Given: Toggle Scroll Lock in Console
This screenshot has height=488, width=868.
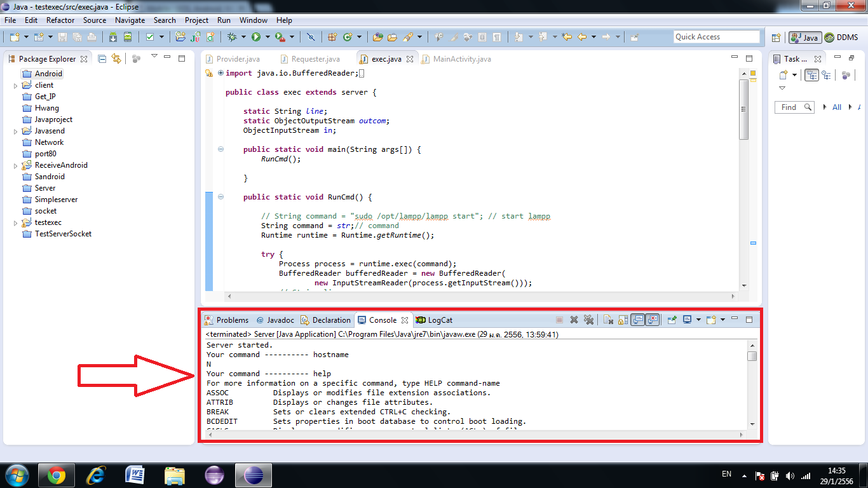Looking at the screenshot, I should tap(623, 320).
